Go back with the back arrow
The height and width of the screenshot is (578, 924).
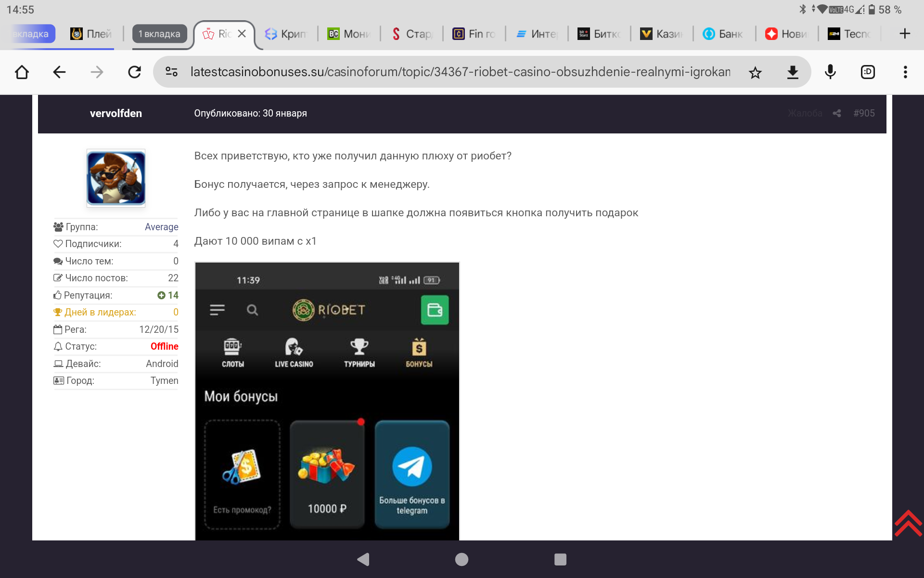pyautogui.click(x=59, y=72)
